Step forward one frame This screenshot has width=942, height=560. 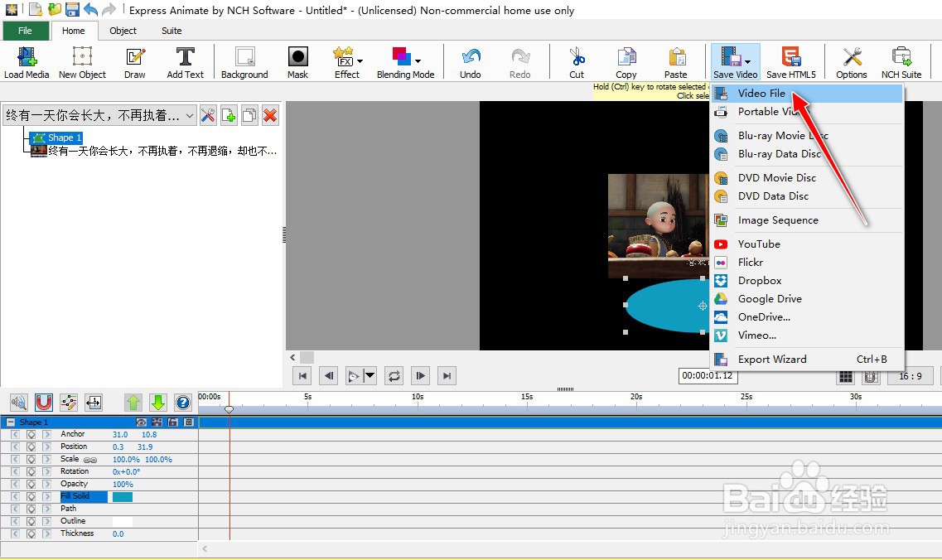click(420, 375)
